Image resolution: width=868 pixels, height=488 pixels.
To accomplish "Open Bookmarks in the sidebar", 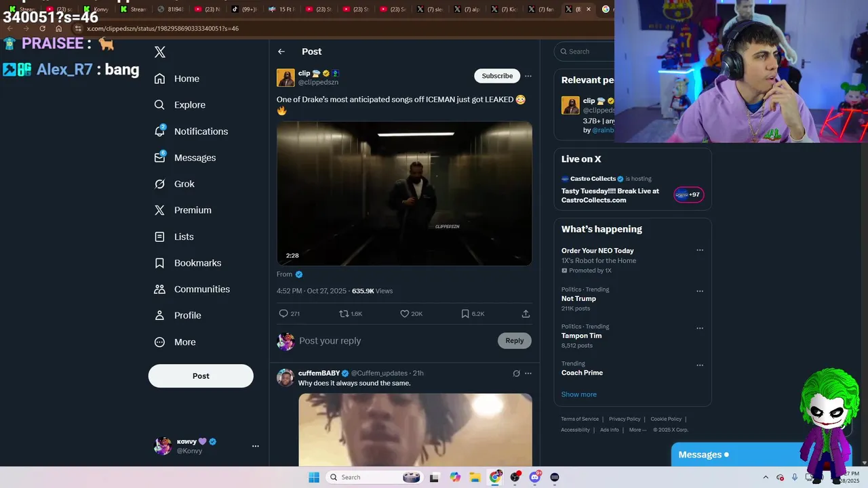I will tap(188, 263).
